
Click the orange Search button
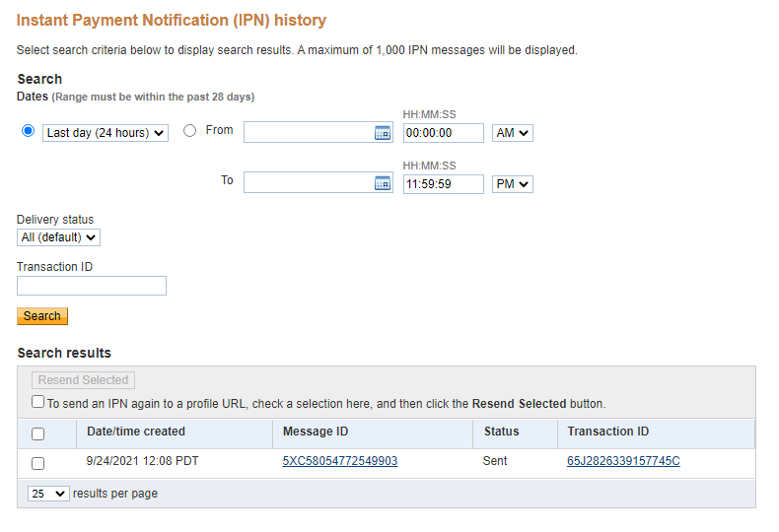click(x=42, y=316)
